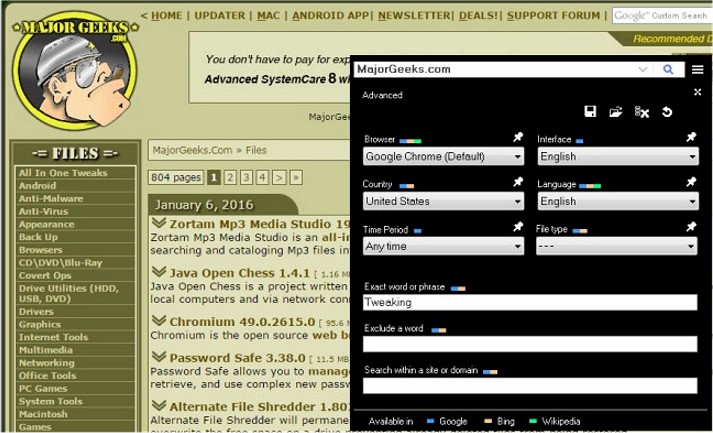Click the MajorGeeks.com search text box
This screenshot has height=433, width=713.
pyautogui.click(x=495, y=70)
